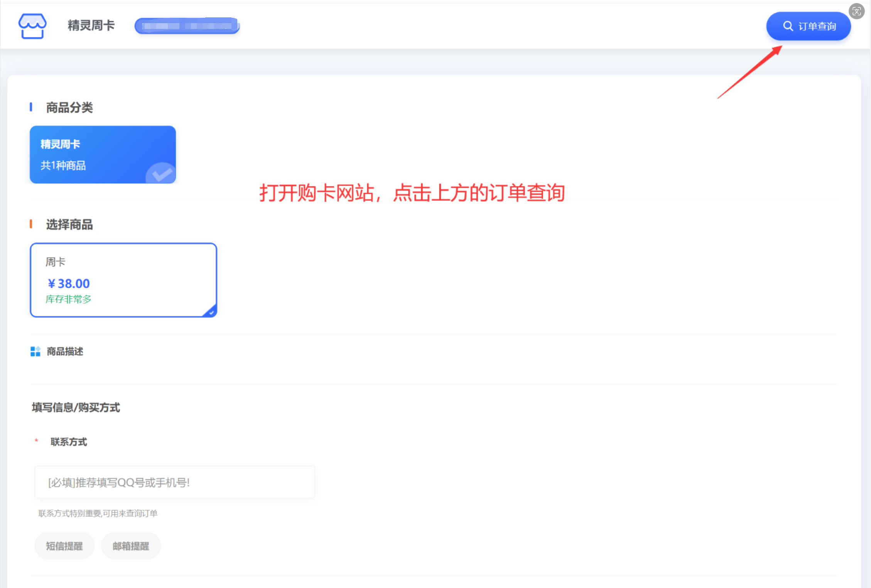The height and width of the screenshot is (588, 871).
Task: Click the checkmark on 精灵周卡 category card
Action: 161,174
